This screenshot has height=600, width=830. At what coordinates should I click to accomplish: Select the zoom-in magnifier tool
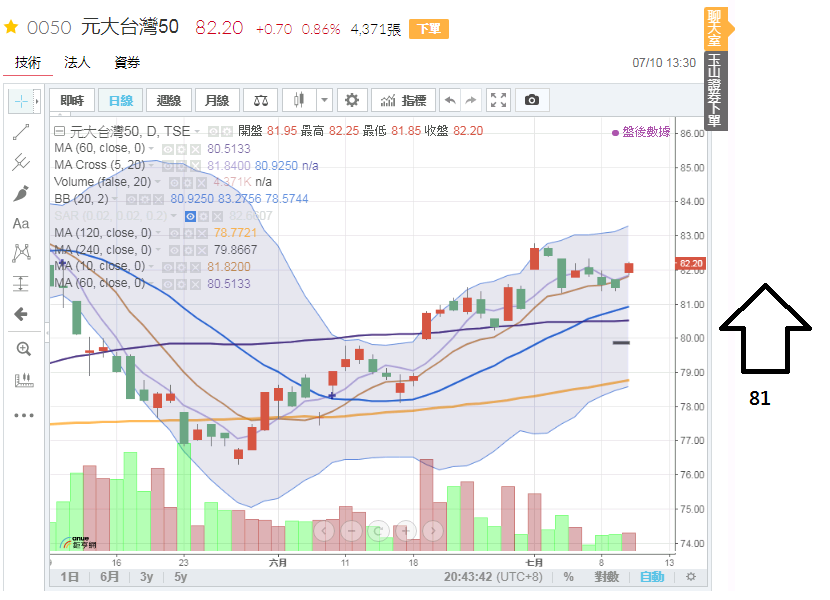point(23,349)
